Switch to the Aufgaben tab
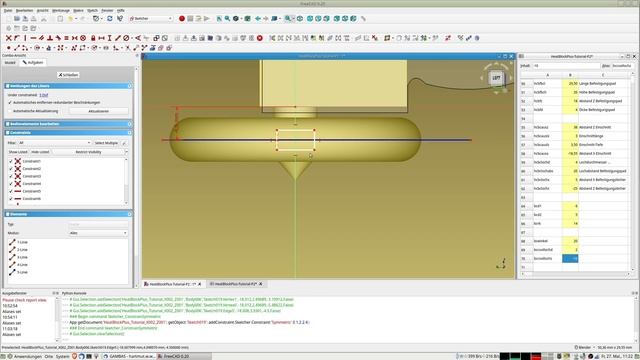The width and height of the screenshot is (640, 360). (x=33, y=62)
